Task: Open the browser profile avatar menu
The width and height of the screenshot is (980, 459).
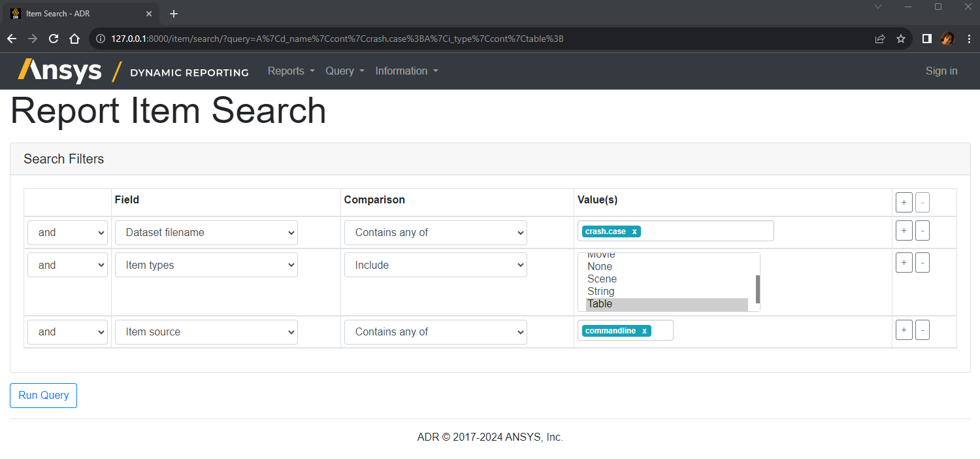Action: 947,39
